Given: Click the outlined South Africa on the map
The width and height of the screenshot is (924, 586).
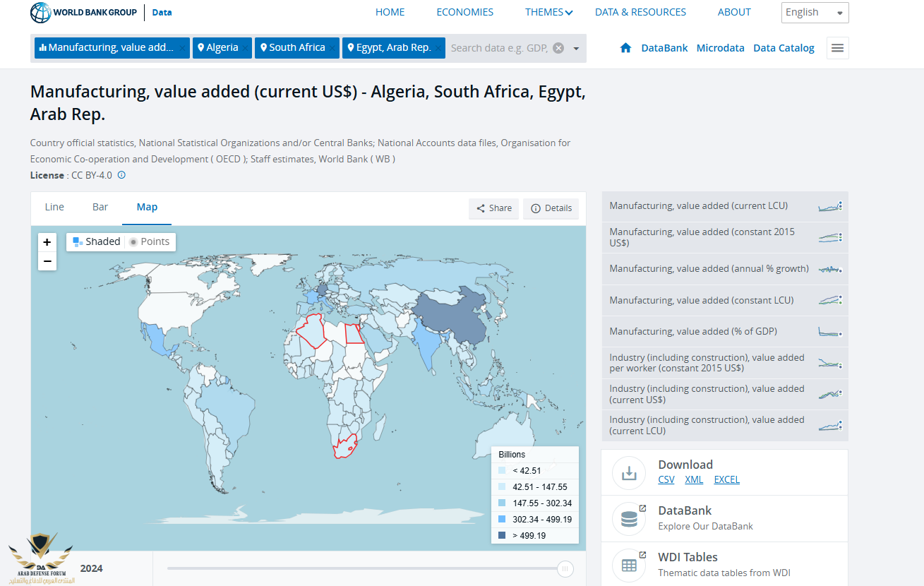Looking at the screenshot, I should click(x=344, y=448).
